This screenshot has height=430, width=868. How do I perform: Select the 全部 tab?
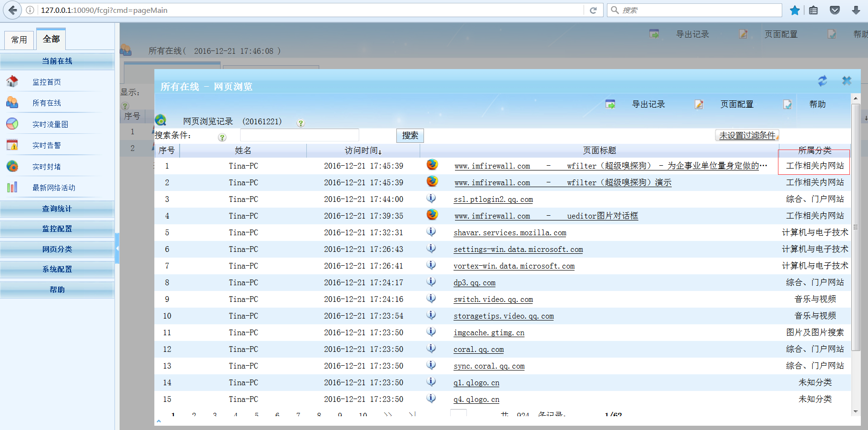(51, 39)
